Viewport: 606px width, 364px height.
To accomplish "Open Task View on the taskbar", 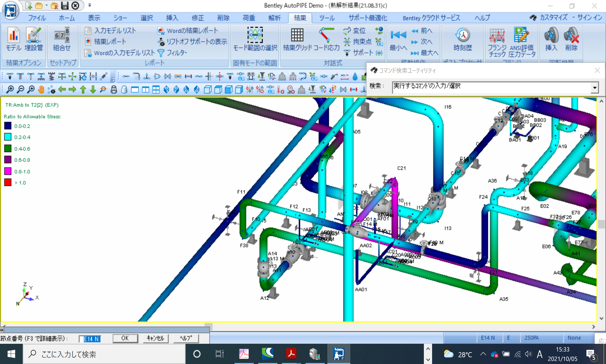I will coord(219,354).
